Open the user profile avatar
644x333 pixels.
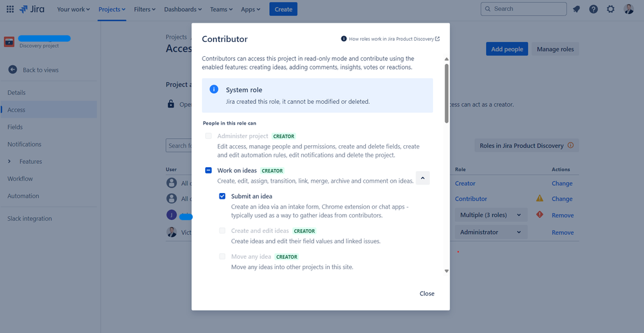(629, 9)
